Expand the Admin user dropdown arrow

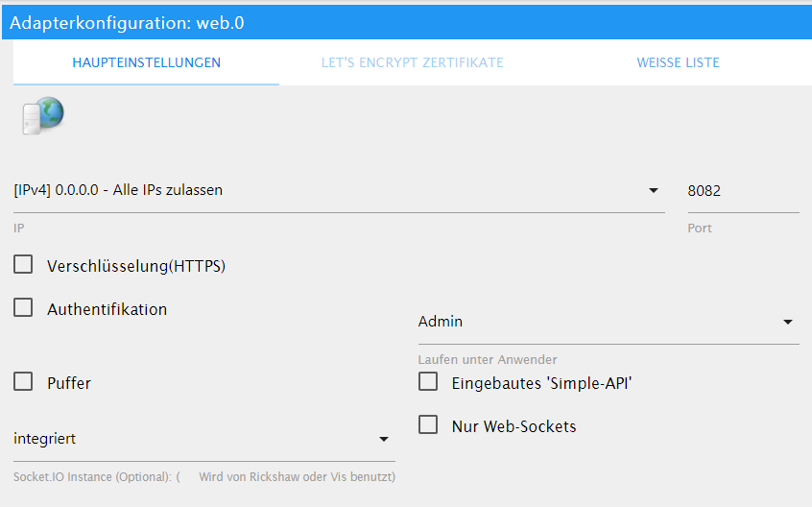(x=788, y=322)
